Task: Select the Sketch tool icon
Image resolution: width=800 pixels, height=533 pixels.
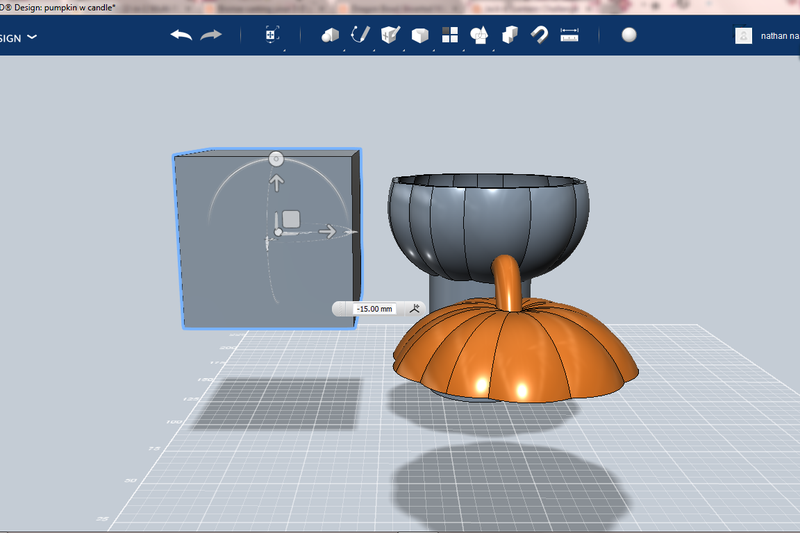Action: tap(360, 35)
